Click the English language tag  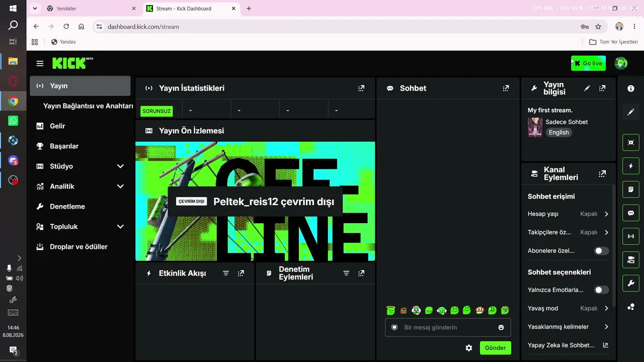[558, 133]
